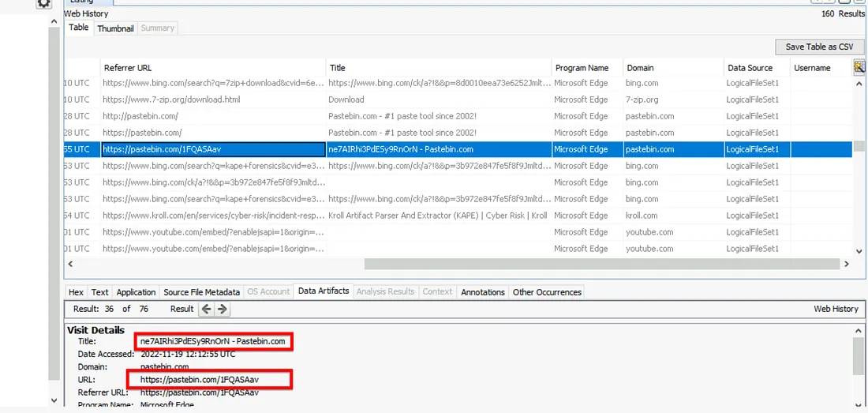Go to previous result with left arrow
The image size is (868, 413).
point(207,309)
